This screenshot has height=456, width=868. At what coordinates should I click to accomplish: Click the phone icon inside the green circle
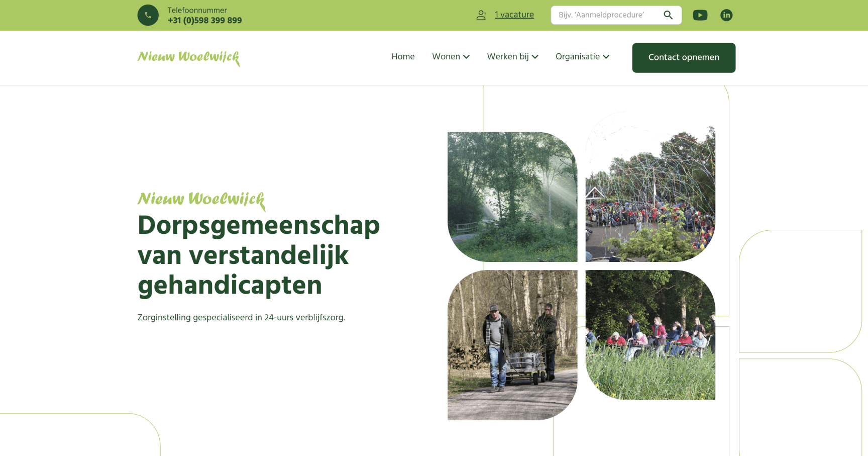tap(148, 15)
